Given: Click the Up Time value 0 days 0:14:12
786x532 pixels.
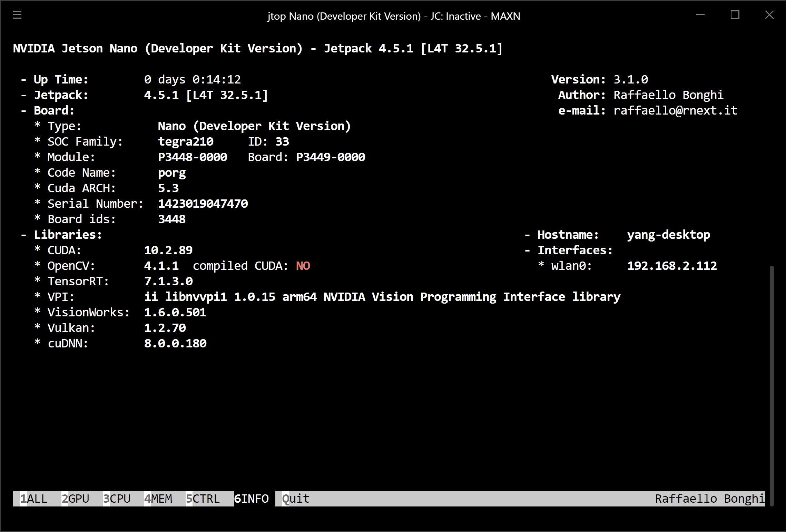Looking at the screenshot, I should pyautogui.click(x=193, y=79).
